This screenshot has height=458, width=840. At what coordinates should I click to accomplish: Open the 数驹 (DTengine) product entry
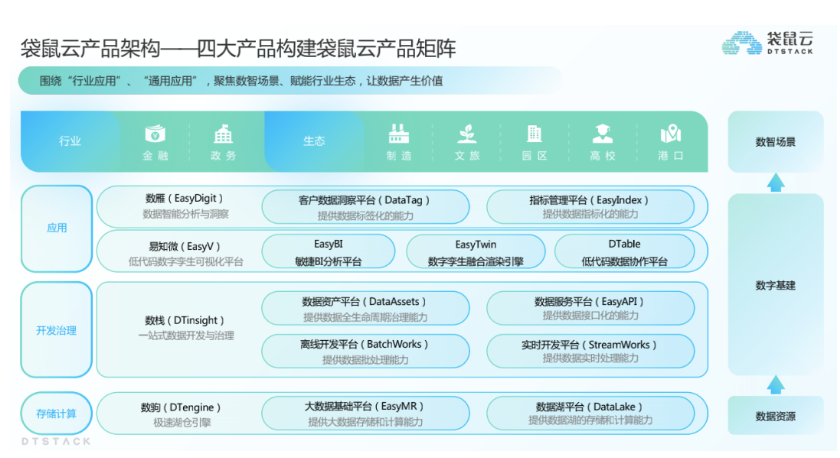coord(182,414)
